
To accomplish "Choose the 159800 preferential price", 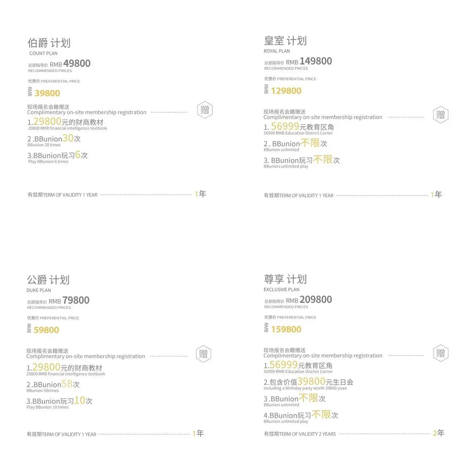I will pyautogui.click(x=286, y=329).
